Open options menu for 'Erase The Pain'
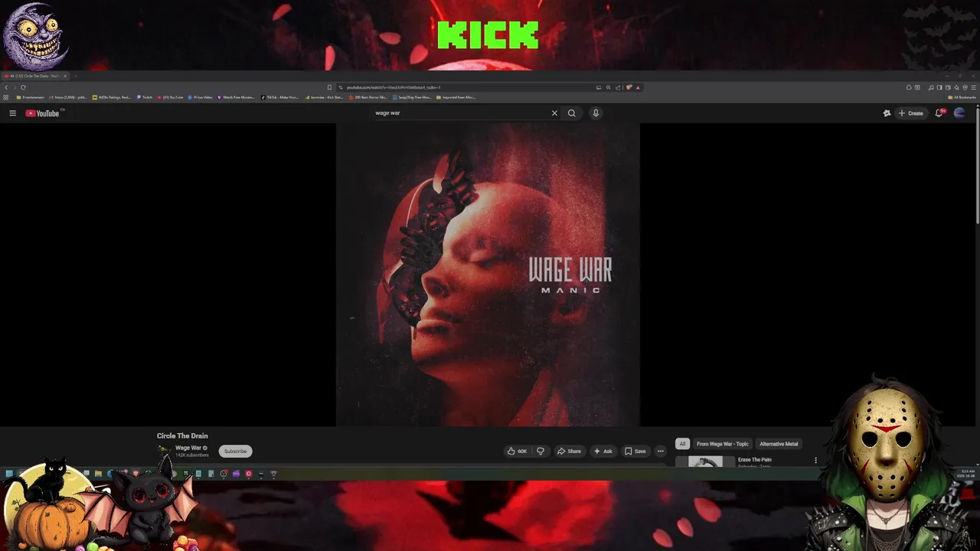 tap(815, 461)
